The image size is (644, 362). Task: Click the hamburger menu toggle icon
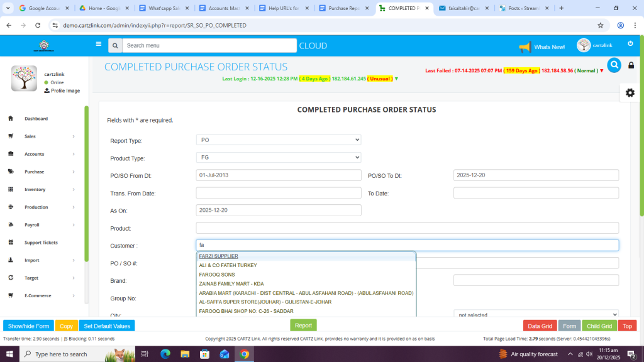[x=98, y=45]
